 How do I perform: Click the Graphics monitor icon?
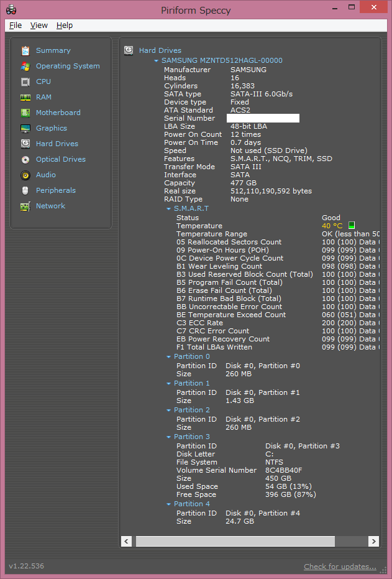[x=25, y=128]
